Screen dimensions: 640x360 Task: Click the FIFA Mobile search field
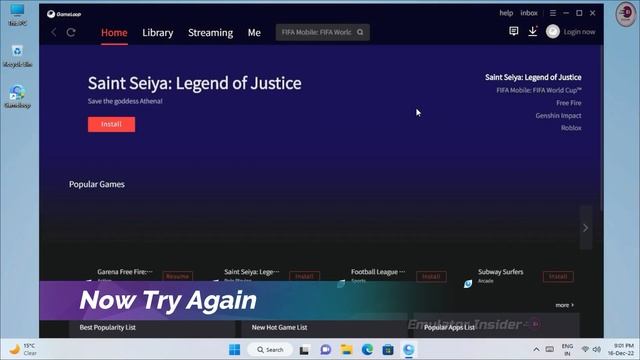[322, 32]
